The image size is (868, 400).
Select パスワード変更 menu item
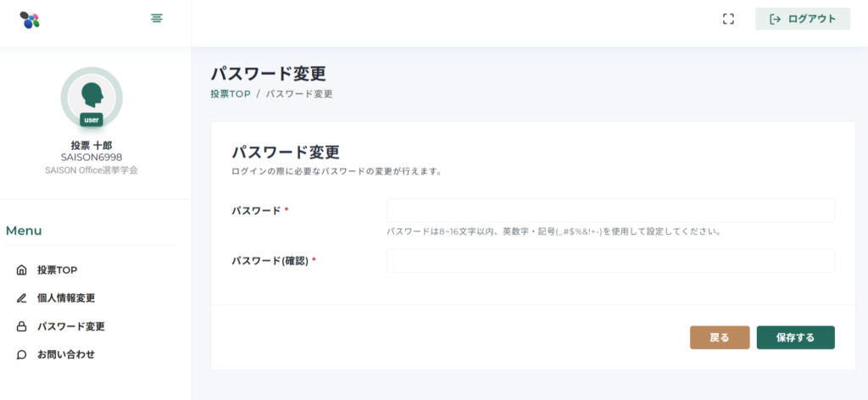coord(71,326)
